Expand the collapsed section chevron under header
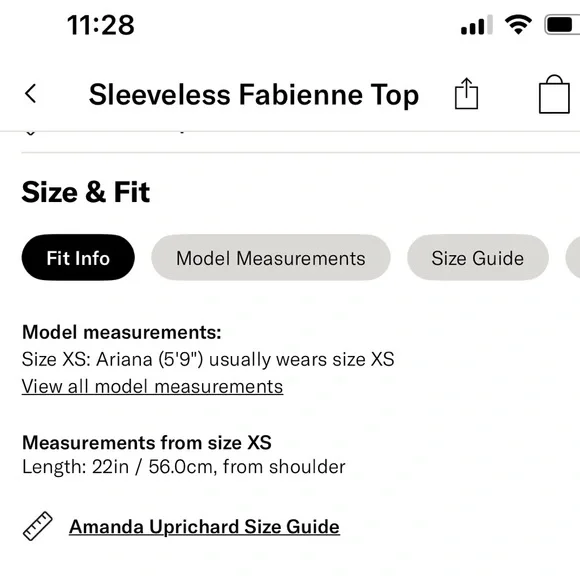580x580 pixels. (x=30, y=133)
